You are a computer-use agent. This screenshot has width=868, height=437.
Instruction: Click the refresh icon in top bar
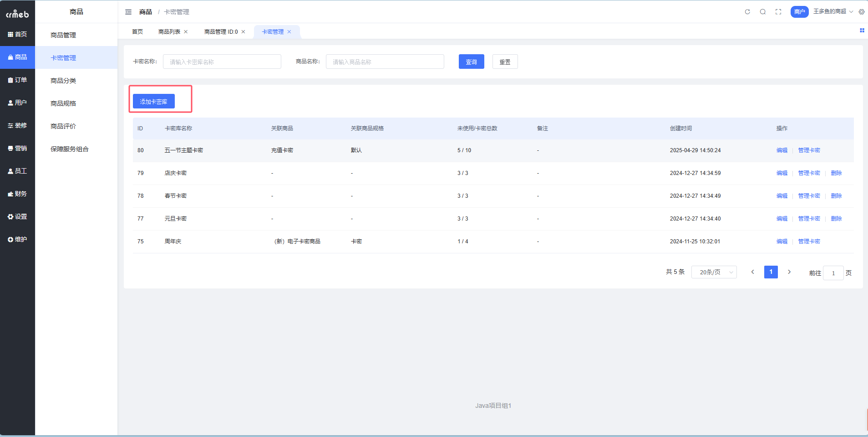pyautogui.click(x=747, y=12)
